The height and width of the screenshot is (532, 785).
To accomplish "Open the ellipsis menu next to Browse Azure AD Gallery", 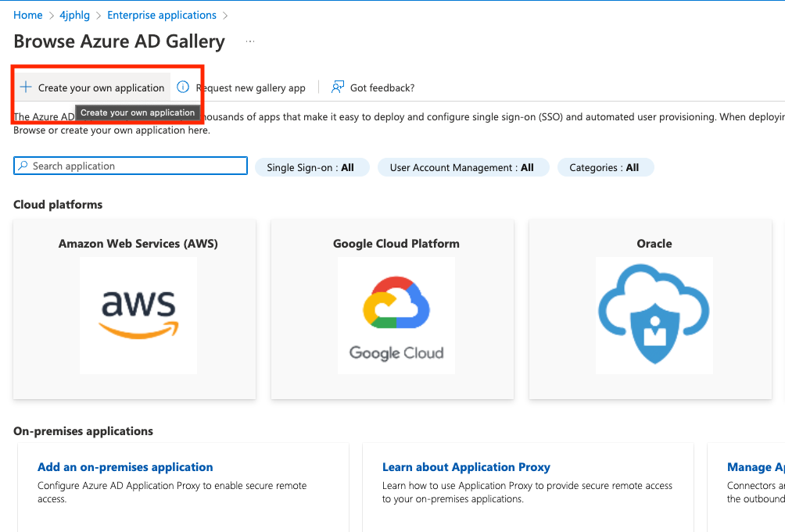I will pyautogui.click(x=250, y=41).
